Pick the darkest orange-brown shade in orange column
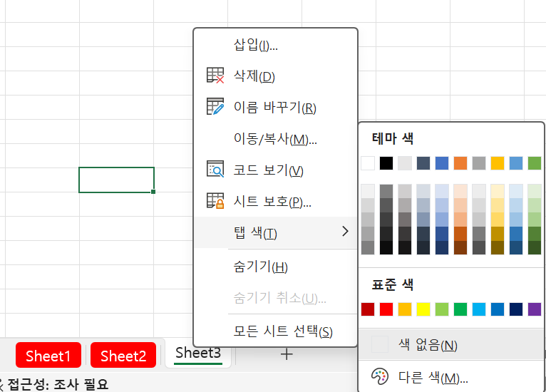This screenshot has width=546, height=392. pyautogui.click(x=460, y=247)
